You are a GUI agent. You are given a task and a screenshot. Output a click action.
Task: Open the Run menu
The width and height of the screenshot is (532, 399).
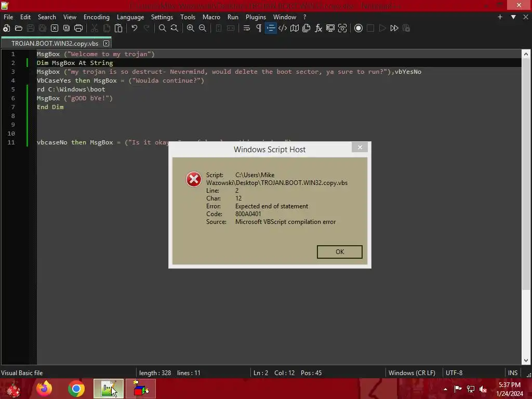pyautogui.click(x=233, y=17)
